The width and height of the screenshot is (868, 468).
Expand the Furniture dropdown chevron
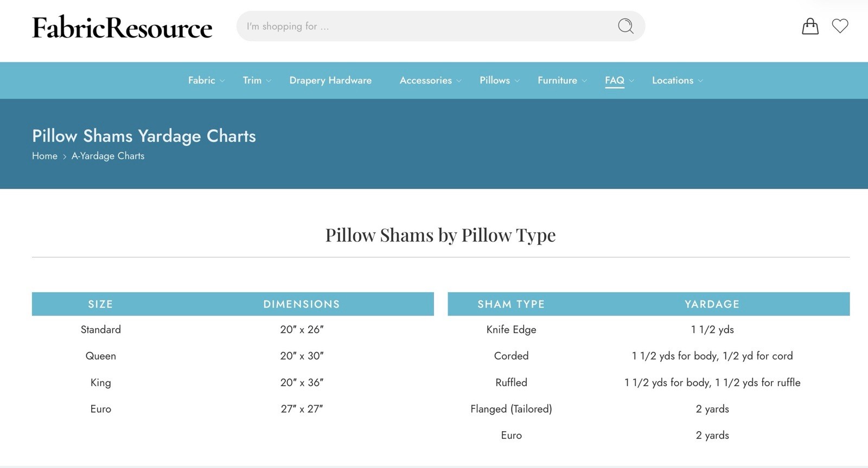tap(584, 81)
